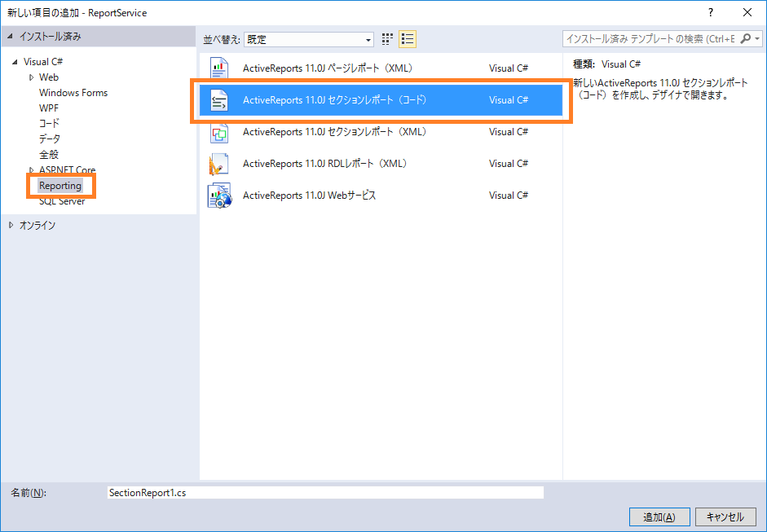The width and height of the screenshot is (767, 532).
Task: Select the SQL Server category
Action: click(x=62, y=201)
